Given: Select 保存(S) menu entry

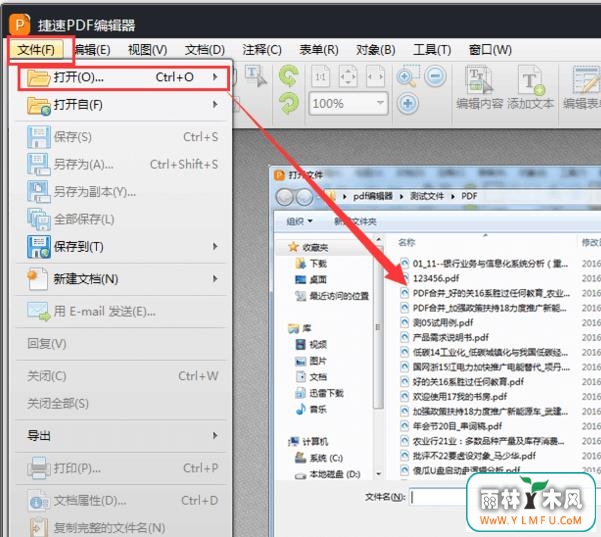Looking at the screenshot, I should 123,137.
